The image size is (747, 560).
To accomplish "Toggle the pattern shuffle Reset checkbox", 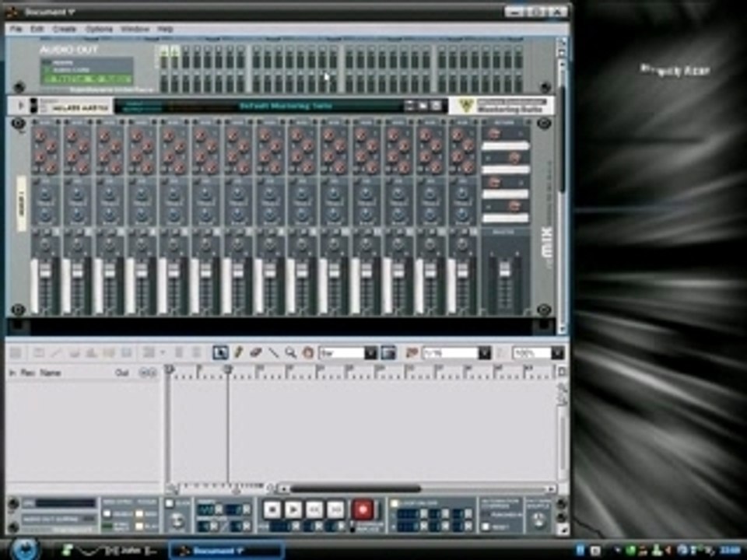I will point(486,527).
